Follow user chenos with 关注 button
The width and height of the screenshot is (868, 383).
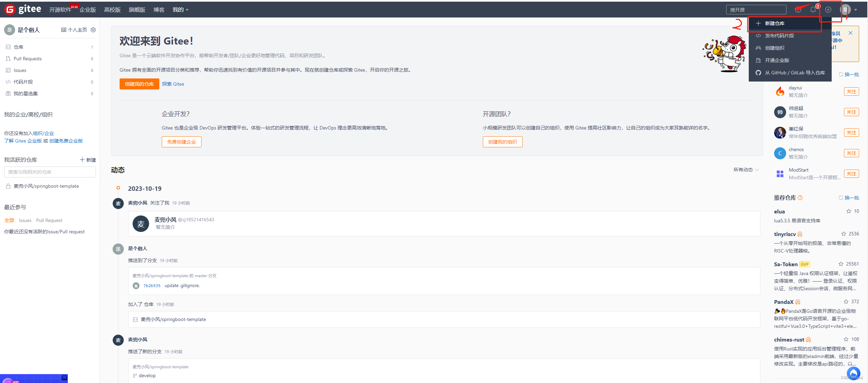click(x=851, y=153)
